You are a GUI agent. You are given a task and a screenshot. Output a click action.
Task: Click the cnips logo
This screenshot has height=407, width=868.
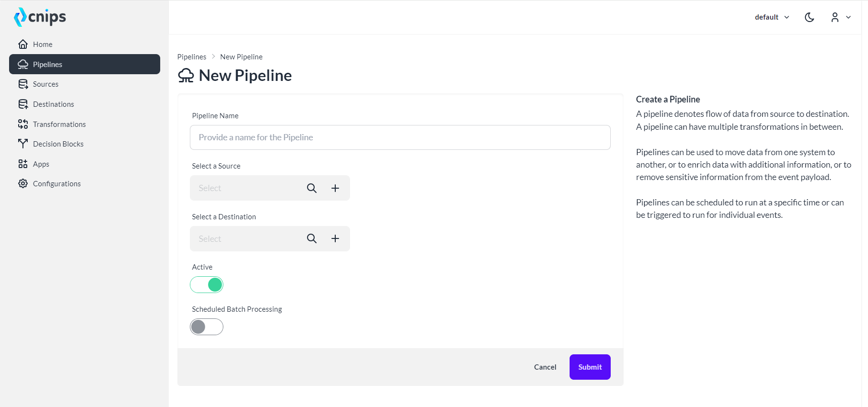click(40, 17)
